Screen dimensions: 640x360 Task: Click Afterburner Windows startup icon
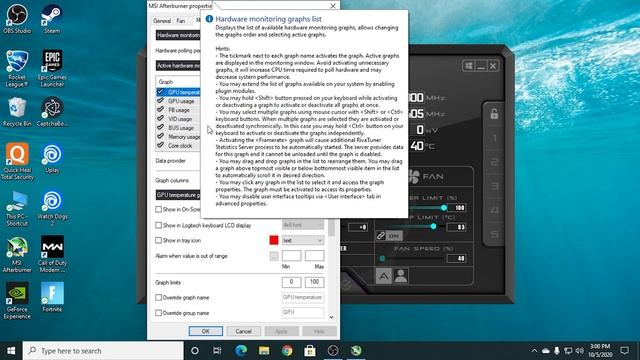click(469, 66)
